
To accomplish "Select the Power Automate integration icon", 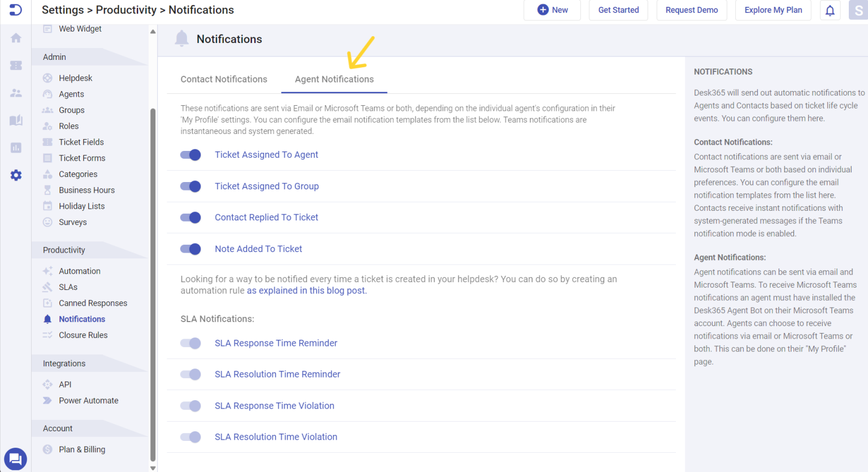I will 47,400.
